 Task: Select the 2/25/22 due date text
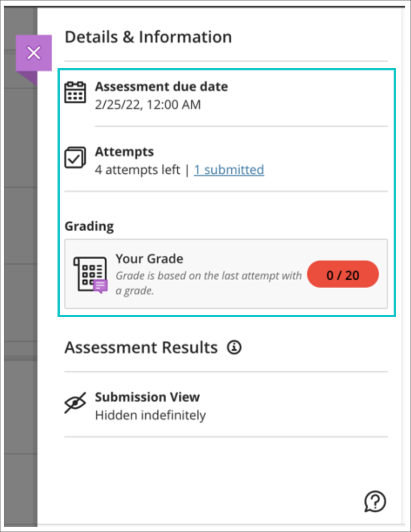tap(148, 105)
